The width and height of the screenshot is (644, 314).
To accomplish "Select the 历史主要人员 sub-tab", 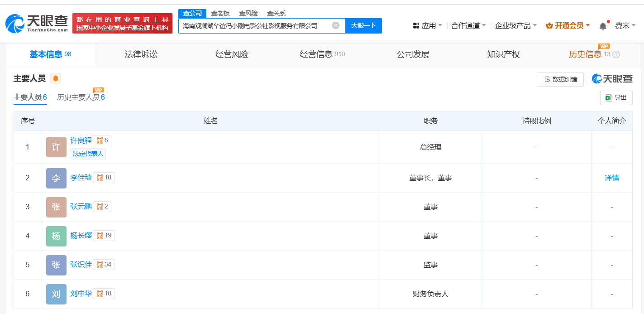I will 81,97.
